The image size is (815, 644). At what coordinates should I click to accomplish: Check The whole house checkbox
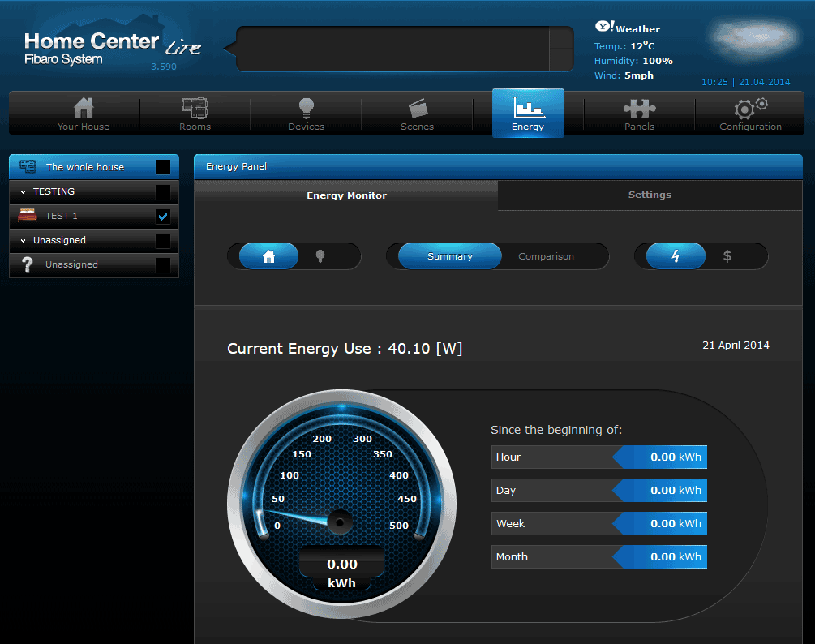pyautogui.click(x=163, y=167)
